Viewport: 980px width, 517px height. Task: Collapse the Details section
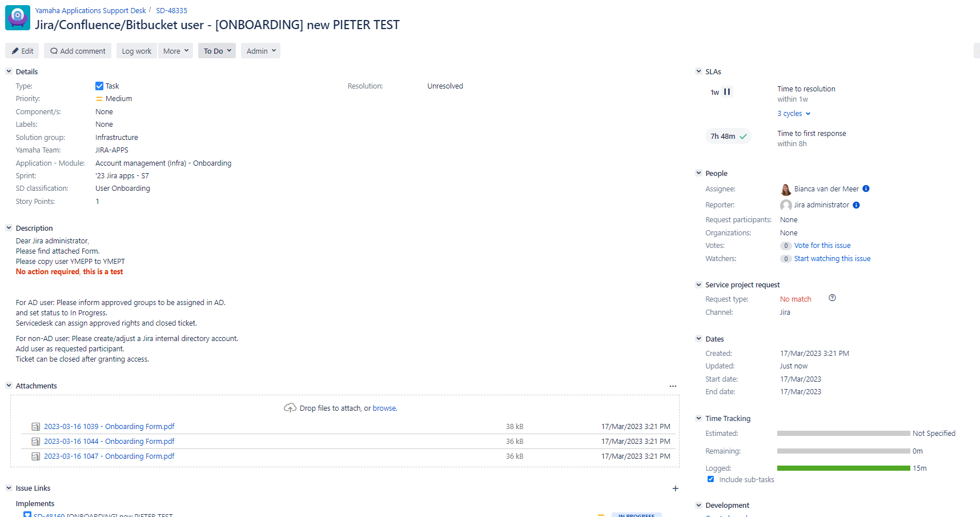9,71
